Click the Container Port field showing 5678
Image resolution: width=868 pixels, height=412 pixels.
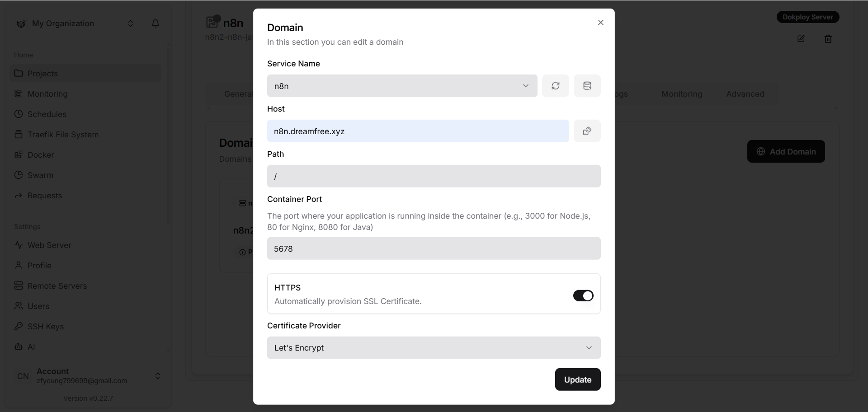(434, 248)
